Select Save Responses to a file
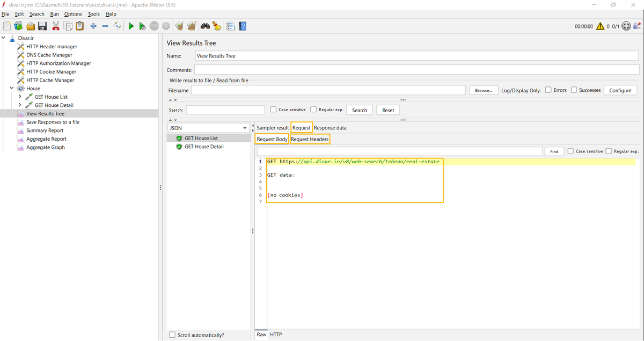 (53, 122)
